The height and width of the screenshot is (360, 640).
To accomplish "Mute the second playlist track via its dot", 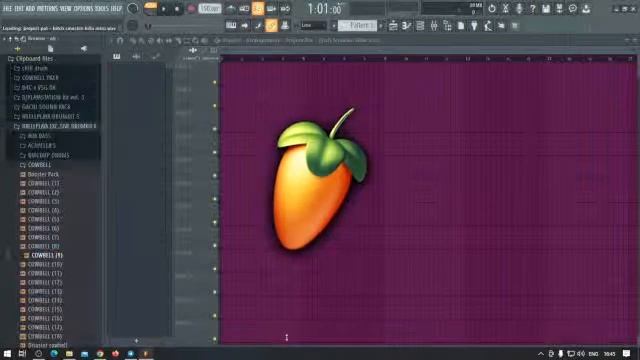I will (x=215, y=106).
